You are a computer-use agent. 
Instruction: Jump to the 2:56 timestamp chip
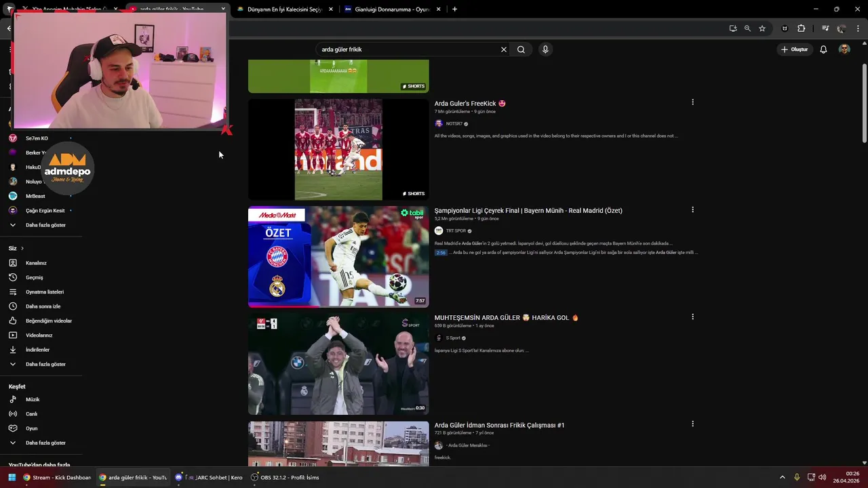point(441,253)
